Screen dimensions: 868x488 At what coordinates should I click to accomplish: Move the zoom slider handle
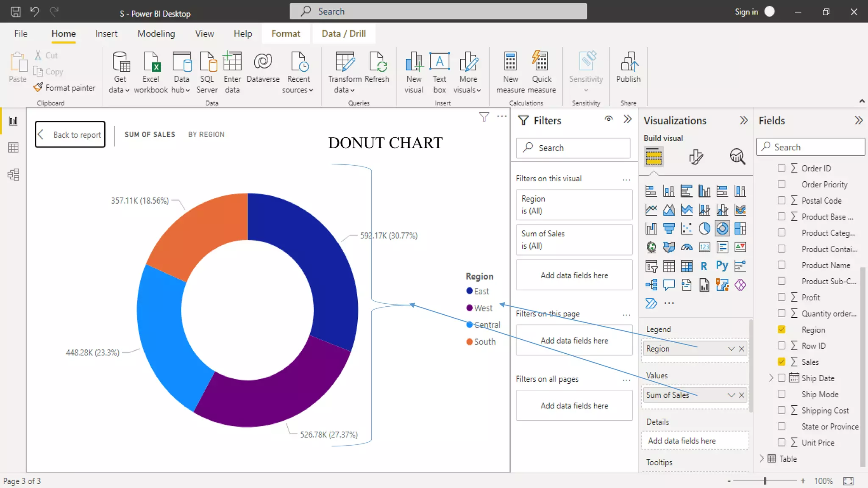pyautogui.click(x=765, y=481)
